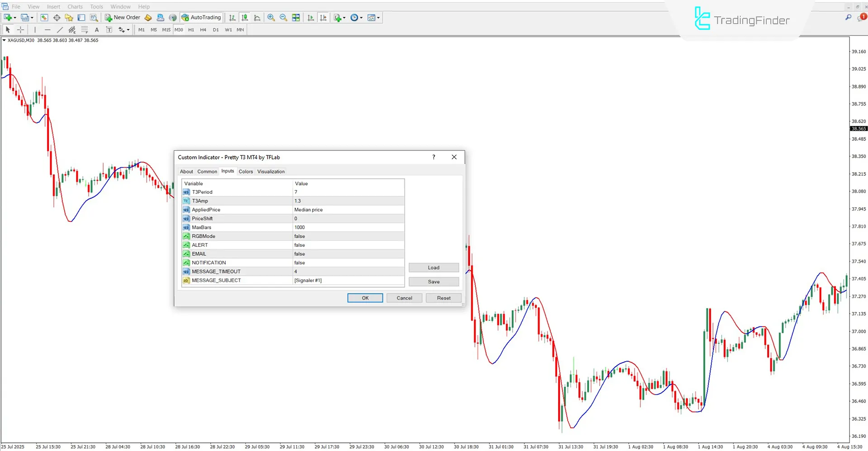This screenshot has height=451, width=868.
Task: Toggle the AutoTrading button
Action: [x=201, y=18]
